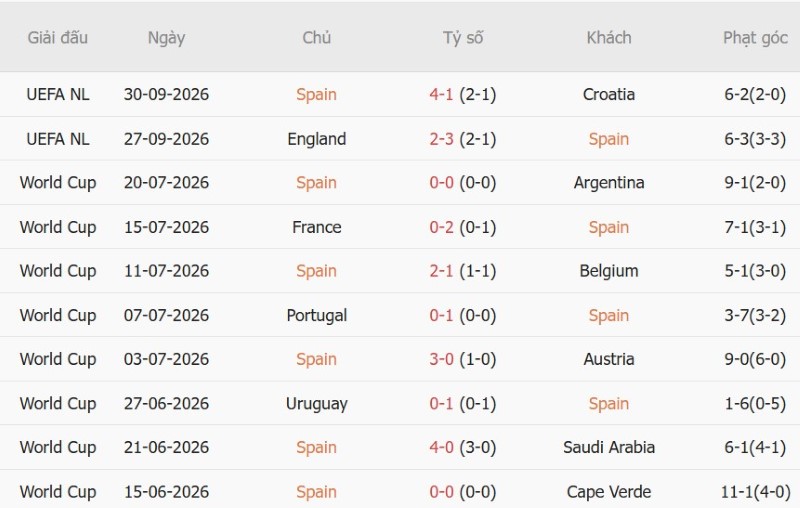Image resolution: width=800 pixels, height=508 pixels.
Task: Open Uruguay team page
Action: click(316, 403)
